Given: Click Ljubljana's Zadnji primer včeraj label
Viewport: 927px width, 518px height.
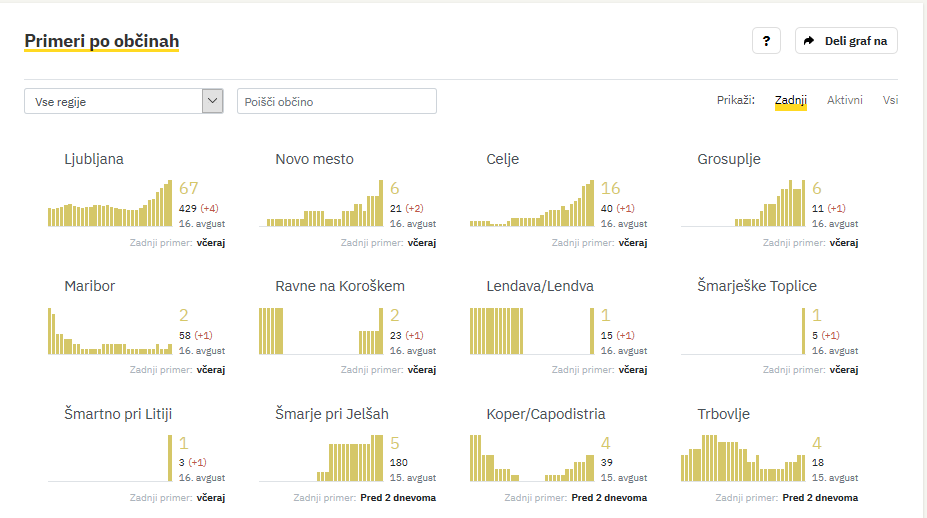Looking at the screenshot, I should 177,242.
